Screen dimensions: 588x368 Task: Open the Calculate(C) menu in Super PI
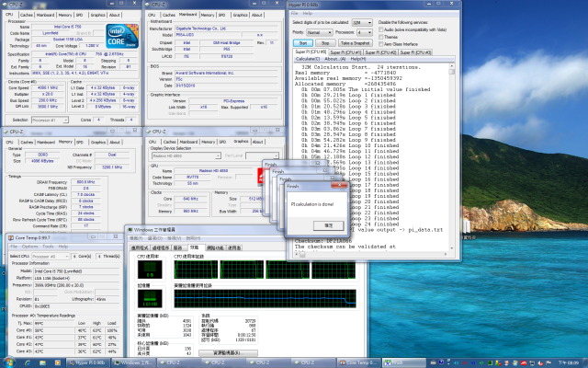308,59
